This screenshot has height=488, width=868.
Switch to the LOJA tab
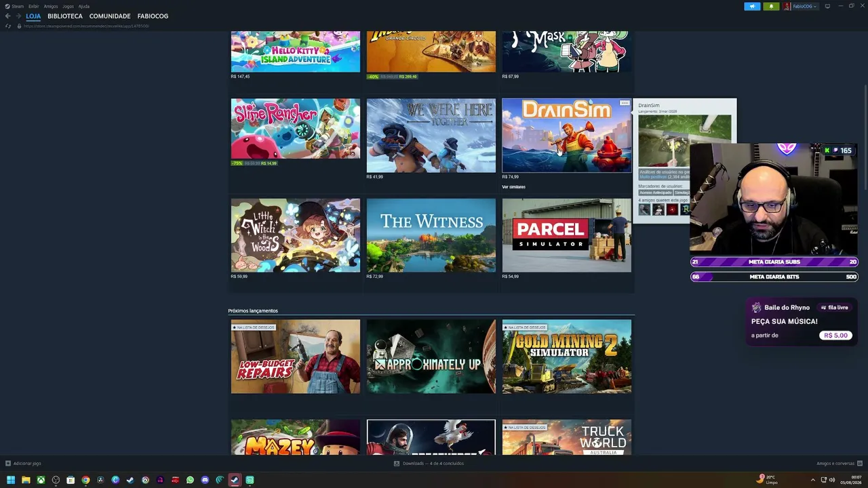click(x=33, y=16)
